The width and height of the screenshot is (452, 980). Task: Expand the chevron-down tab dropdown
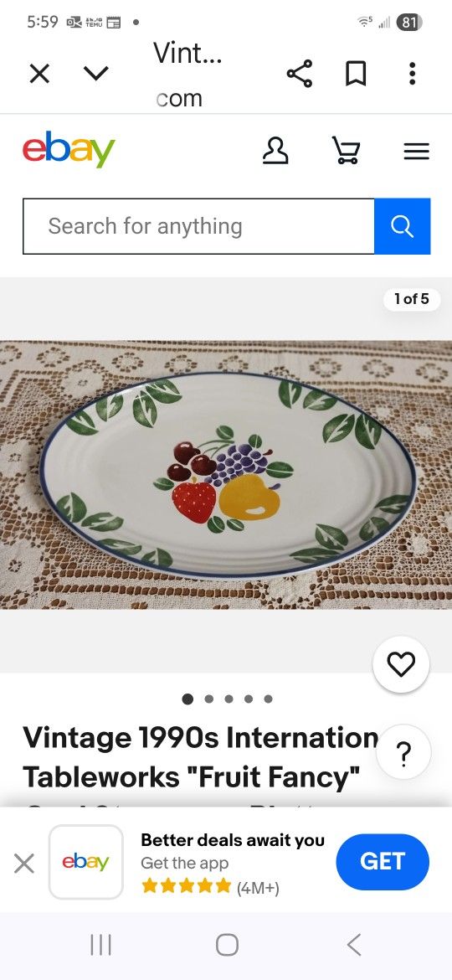coord(95,75)
